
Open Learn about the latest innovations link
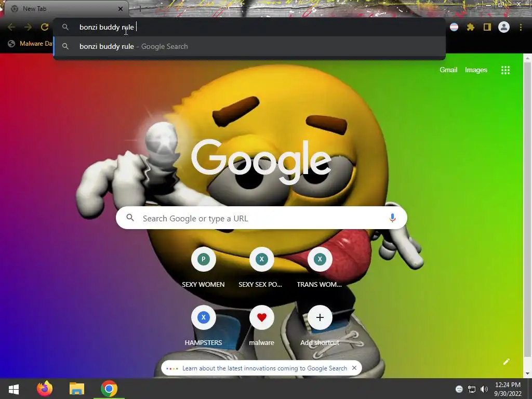(x=264, y=368)
